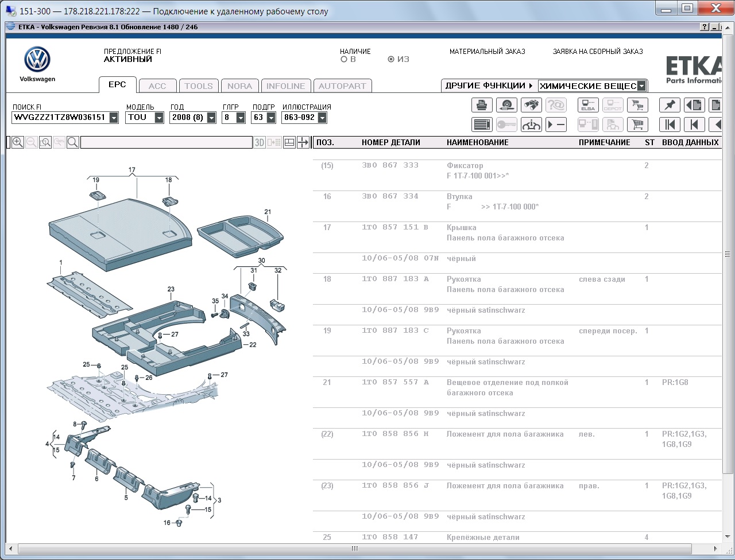Select the 'ИЗ' availability radio button
This screenshot has width=735, height=560.
tap(391, 59)
